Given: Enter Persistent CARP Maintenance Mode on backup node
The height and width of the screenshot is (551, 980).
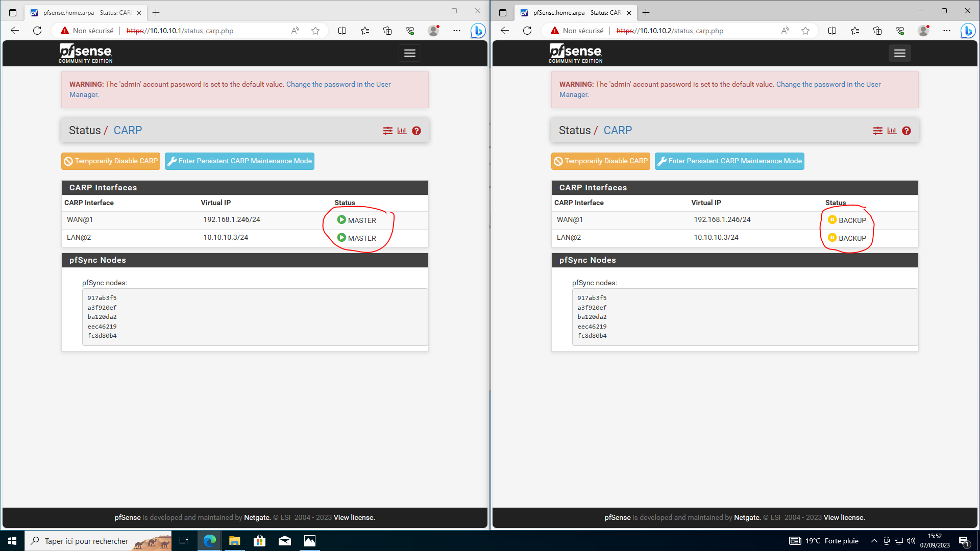Looking at the screenshot, I should click(x=729, y=161).
